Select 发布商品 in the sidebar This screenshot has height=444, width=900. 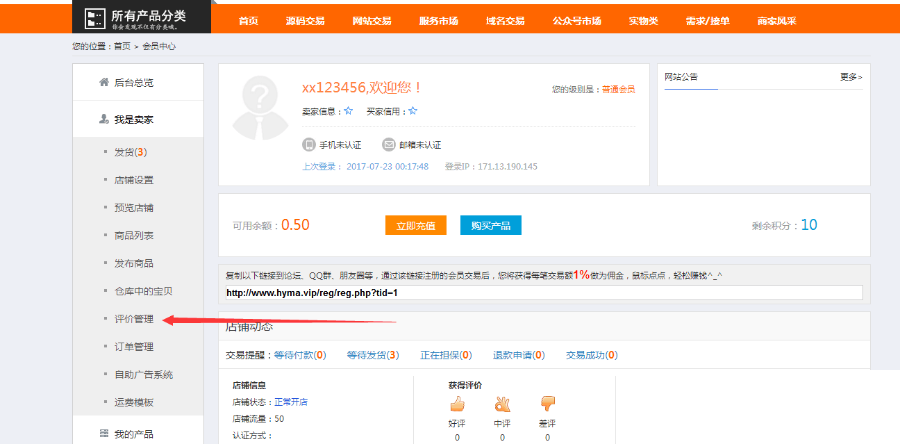tap(134, 263)
